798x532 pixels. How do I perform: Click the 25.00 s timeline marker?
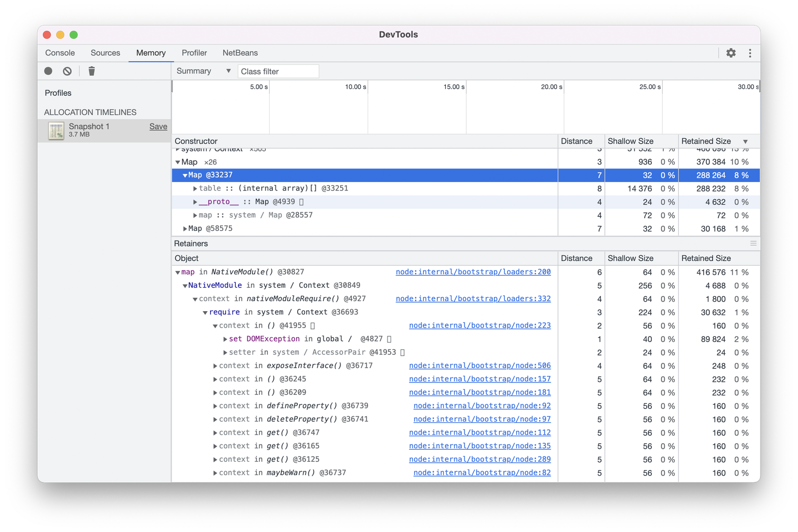click(650, 87)
